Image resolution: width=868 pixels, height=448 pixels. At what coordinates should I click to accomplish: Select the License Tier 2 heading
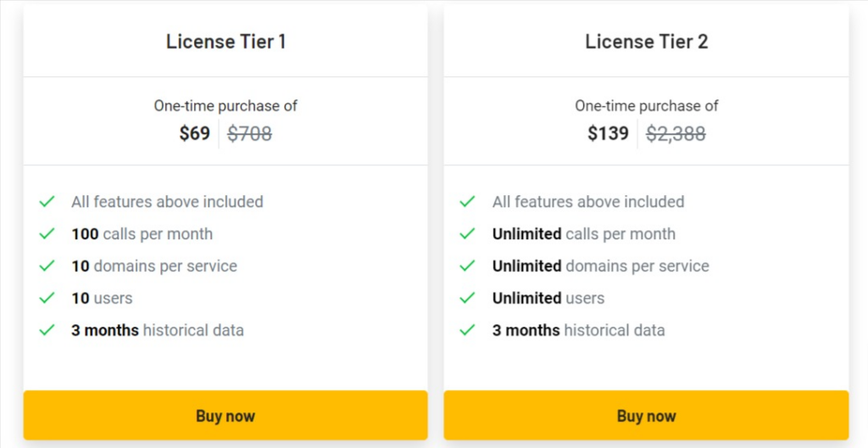coord(647,42)
